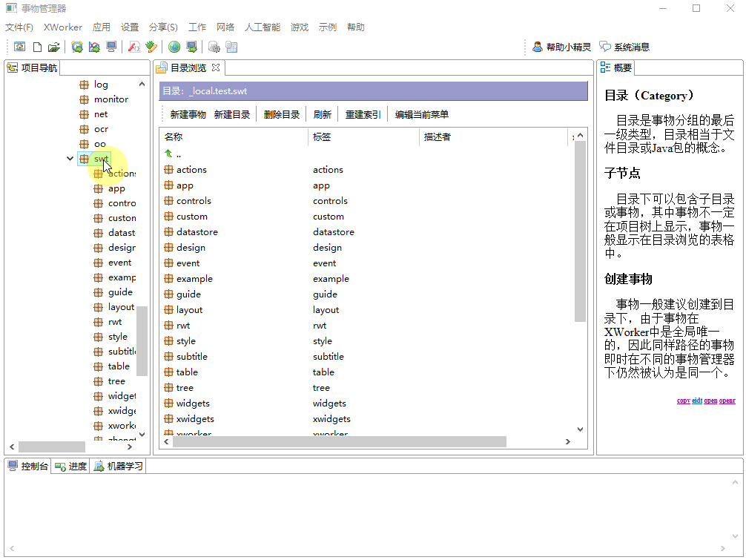Open the 系统消息 system messages
This screenshot has height=560, width=746.
click(624, 47)
